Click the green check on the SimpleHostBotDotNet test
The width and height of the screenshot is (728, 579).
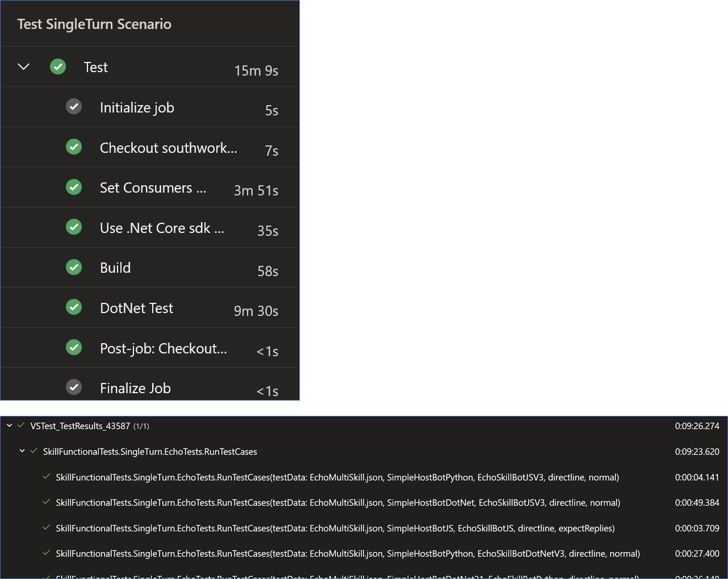[45, 502]
